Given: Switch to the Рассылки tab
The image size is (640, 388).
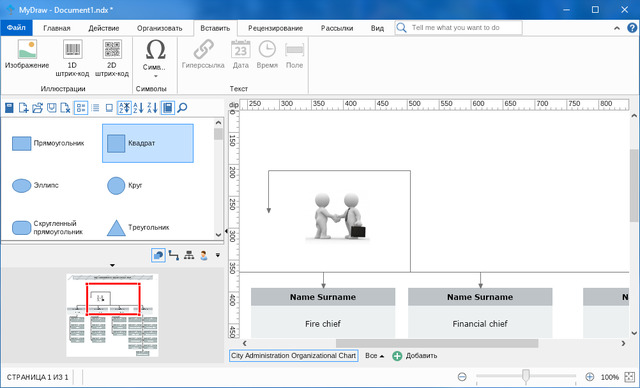Looking at the screenshot, I should (337, 28).
